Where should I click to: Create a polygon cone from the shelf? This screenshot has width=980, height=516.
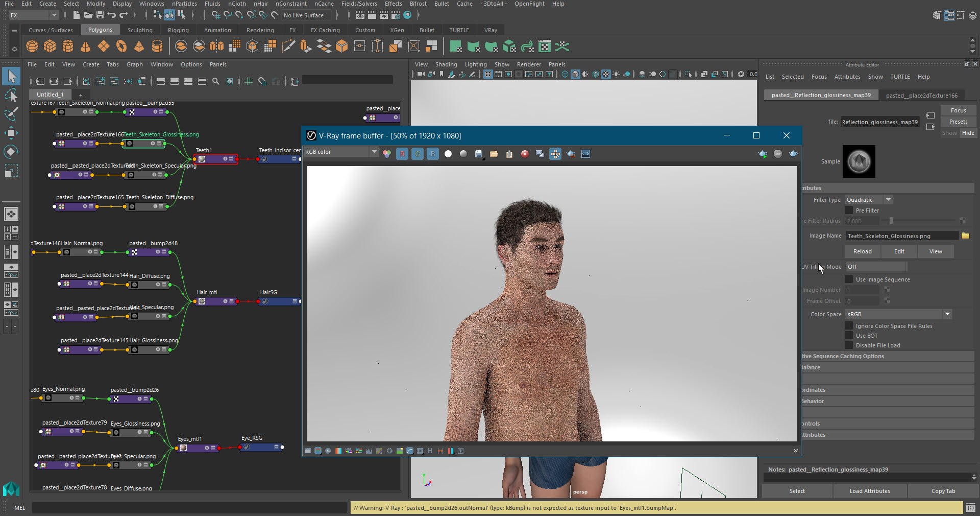(x=86, y=46)
